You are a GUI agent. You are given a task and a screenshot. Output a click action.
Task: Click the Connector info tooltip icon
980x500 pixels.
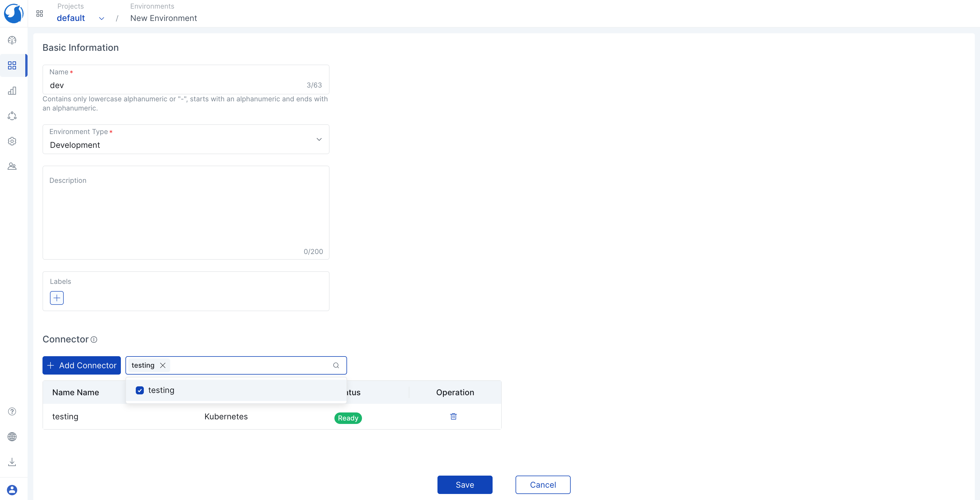point(94,340)
